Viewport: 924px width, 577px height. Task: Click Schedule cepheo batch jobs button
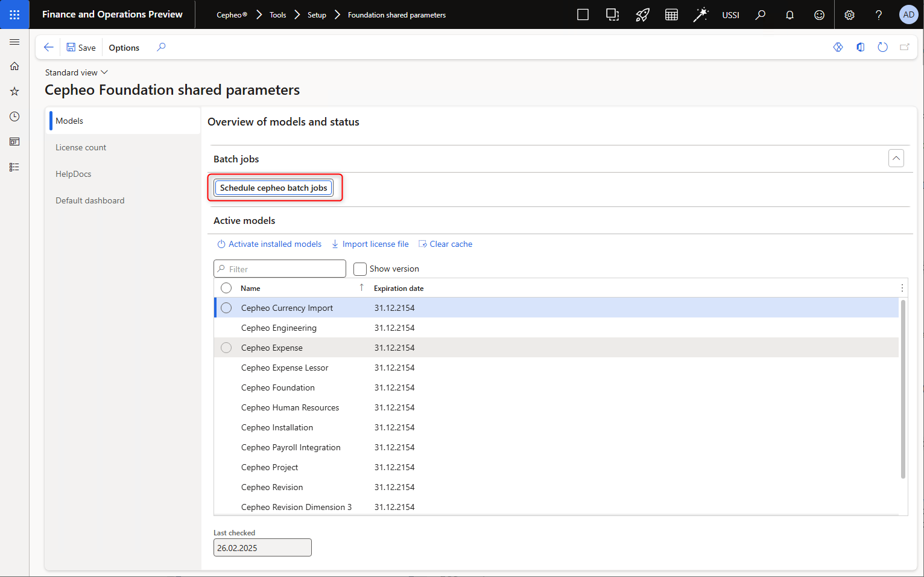[273, 188]
